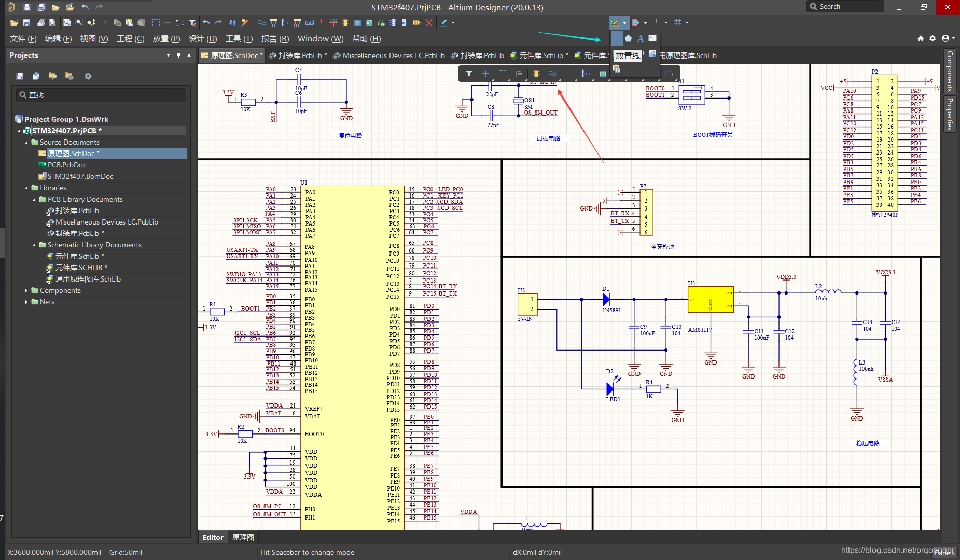Open the Projects panel gear settings
The image size is (960, 560).
pos(88,76)
